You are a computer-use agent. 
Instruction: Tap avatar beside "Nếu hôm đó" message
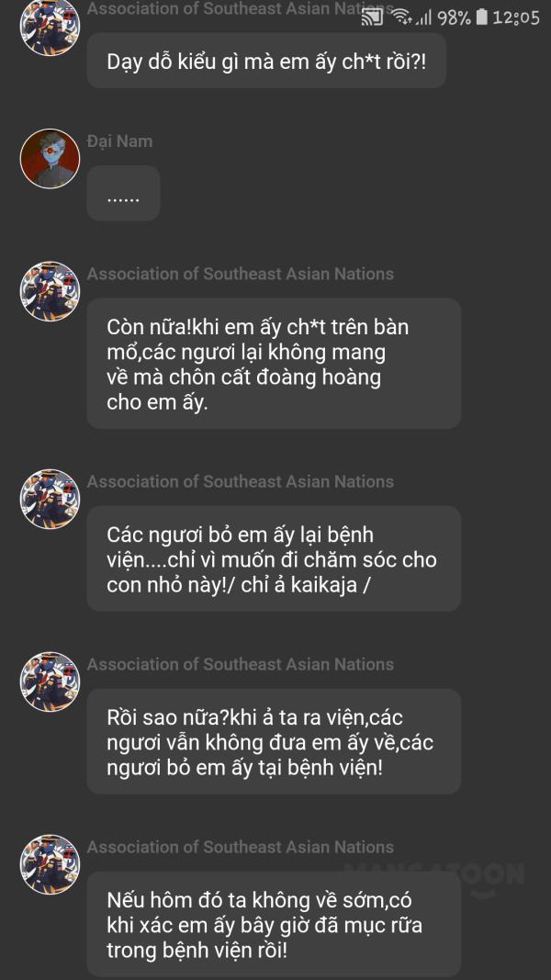[x=50, y=865]
